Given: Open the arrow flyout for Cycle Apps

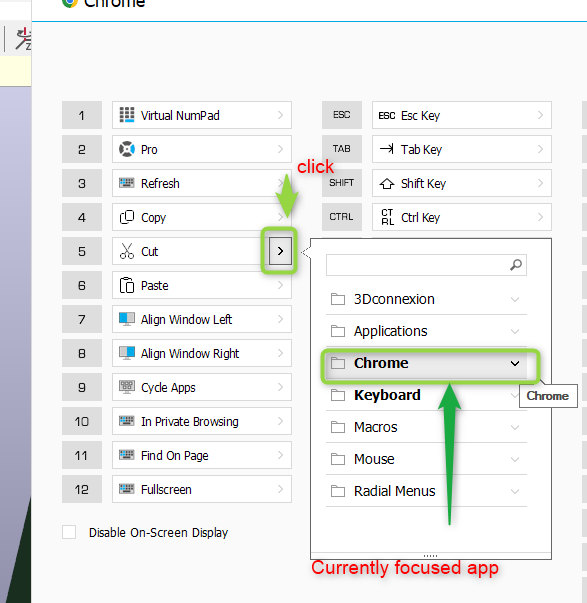Looking at the screenshot, I should (280, 387).
